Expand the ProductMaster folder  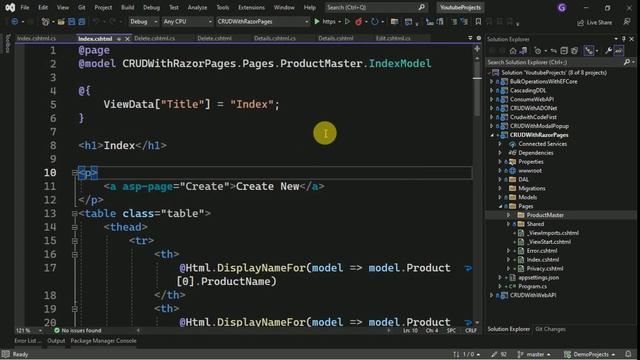coord(509,215)
